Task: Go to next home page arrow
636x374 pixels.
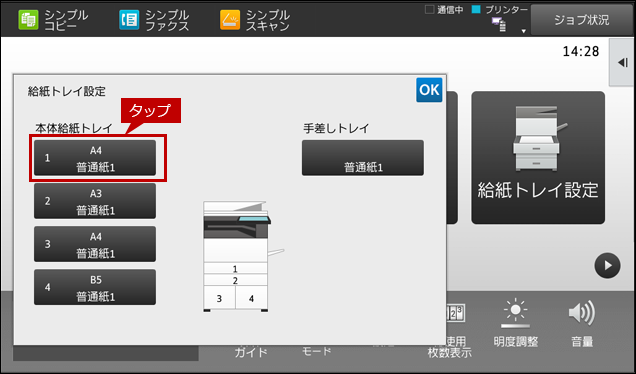Action: point(607,266)
